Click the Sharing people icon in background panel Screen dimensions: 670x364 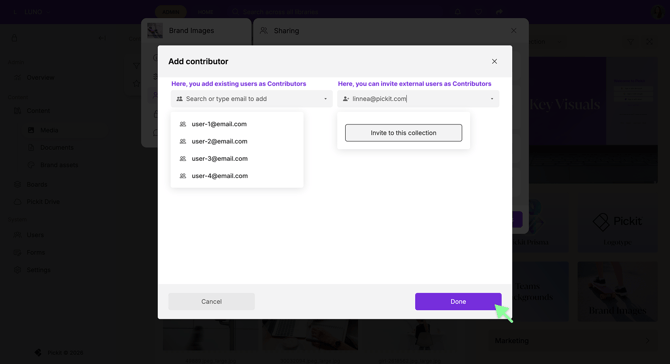pos(264,31)
